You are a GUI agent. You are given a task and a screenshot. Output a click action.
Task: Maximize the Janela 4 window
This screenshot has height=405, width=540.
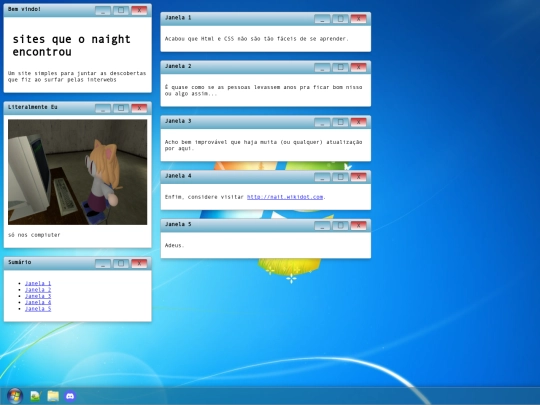click(340, 177)
